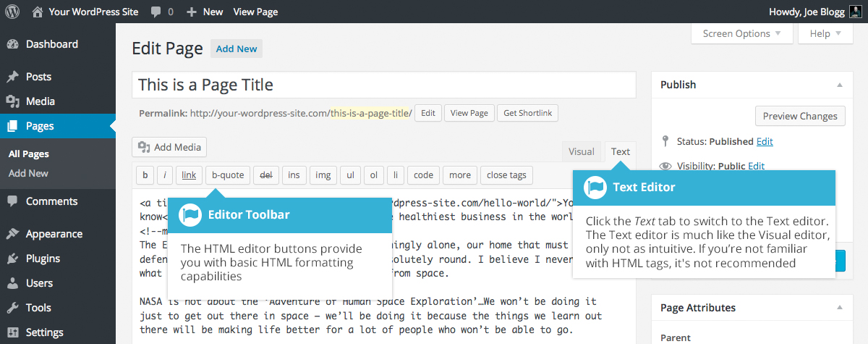Open the Dashboard menu

pyautogui.click(x=52, y=44)
